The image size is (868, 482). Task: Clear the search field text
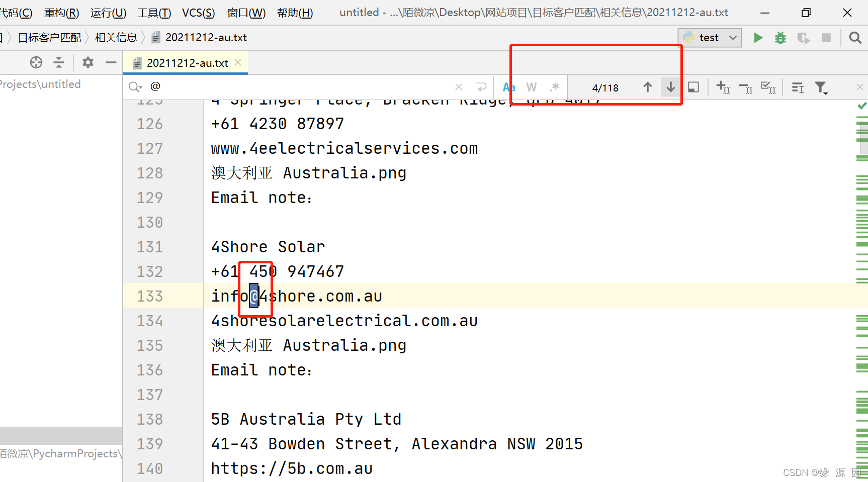[x=459, y=87]
